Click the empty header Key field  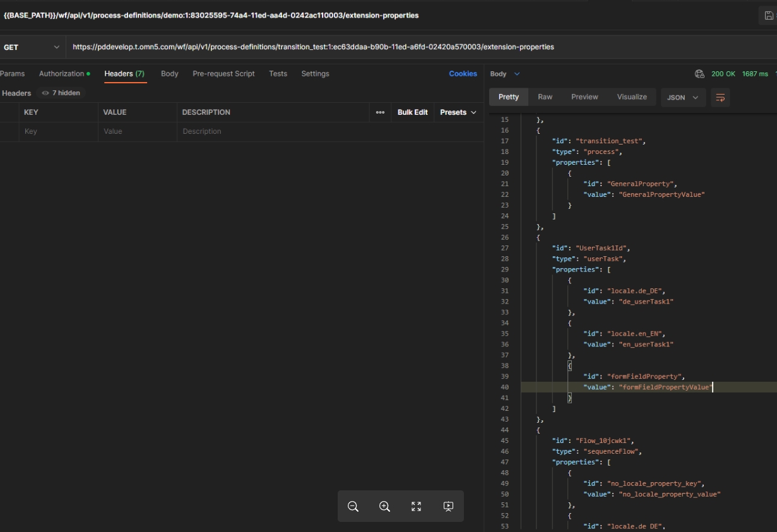57,131
